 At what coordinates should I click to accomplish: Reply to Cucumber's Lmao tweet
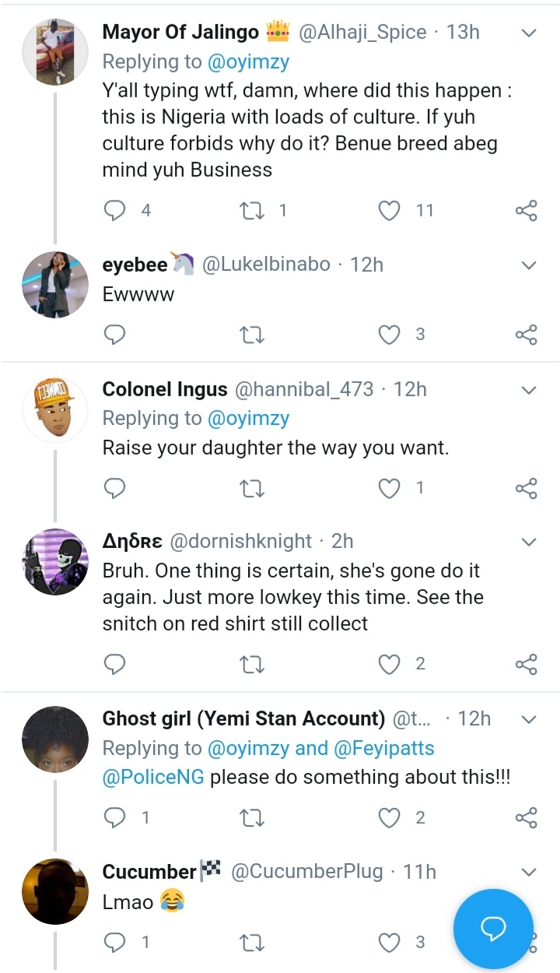(115, 943)
